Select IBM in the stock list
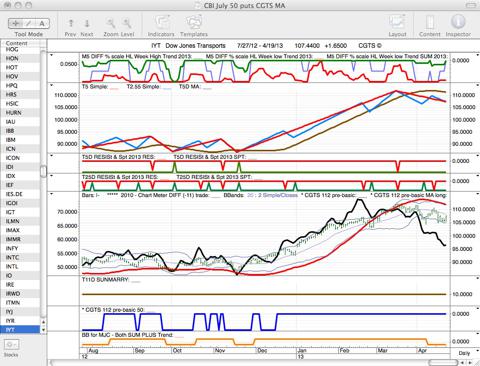480x366 pixels. click(x=20, y=140)
